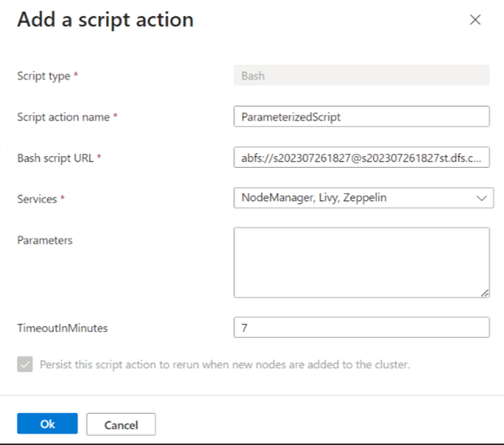
Task: Click the Bash script URL label
Action: pyautogui.click(x=55, y=158)
